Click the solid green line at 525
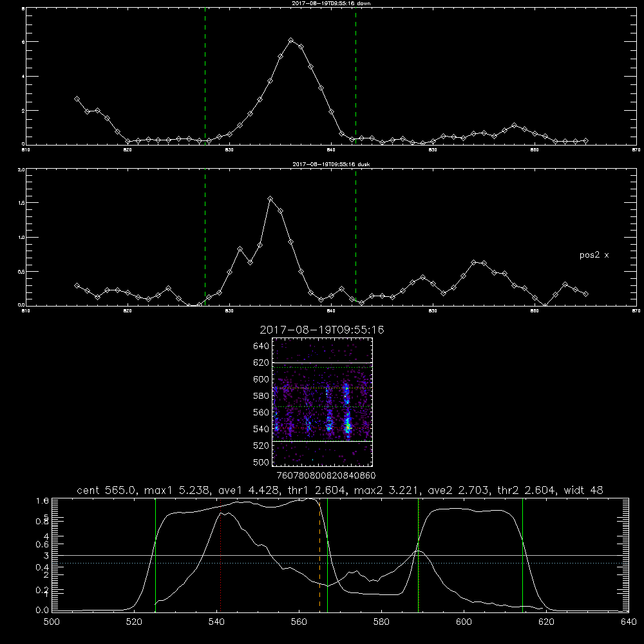This screenshot has height=644, width=644. [155, 555]
